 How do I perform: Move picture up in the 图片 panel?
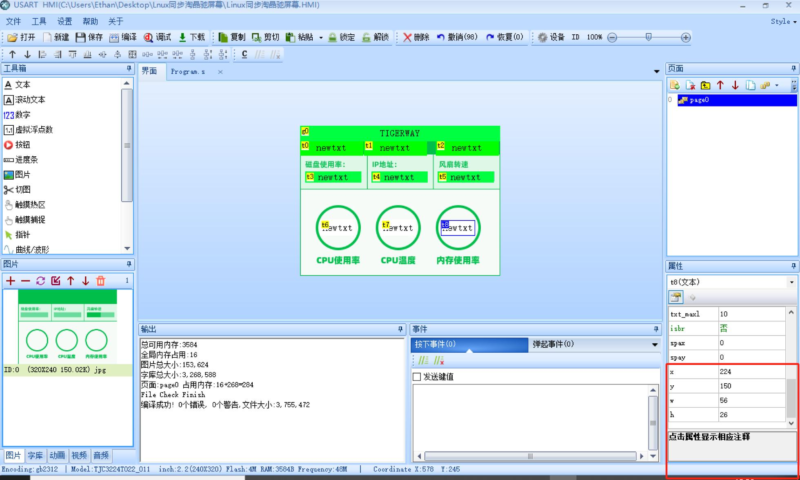pos(70,281)
